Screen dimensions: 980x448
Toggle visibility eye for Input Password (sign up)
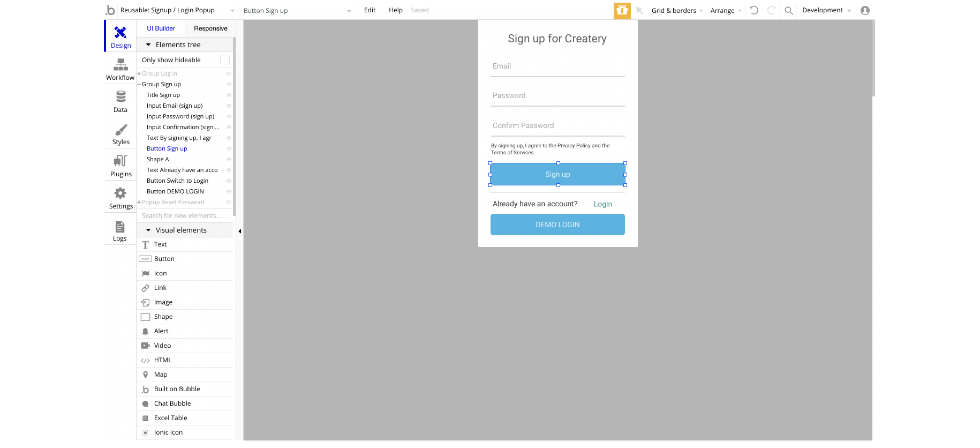click(229, 116)
